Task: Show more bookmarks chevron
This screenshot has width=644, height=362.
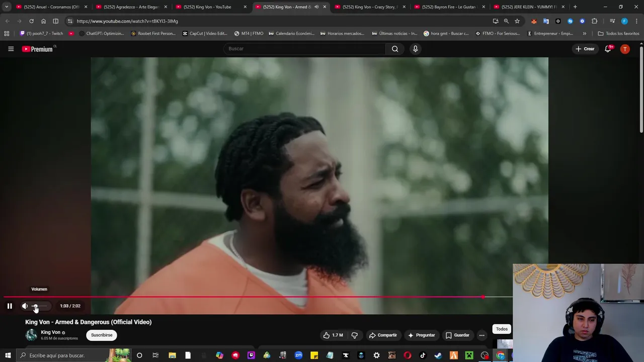Action: pos(584,34)
